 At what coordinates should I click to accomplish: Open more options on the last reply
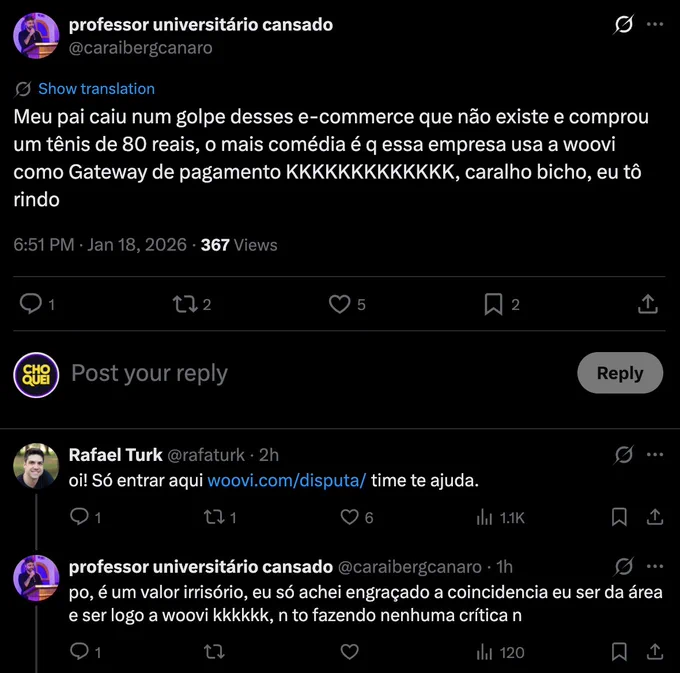coord(655,566)
